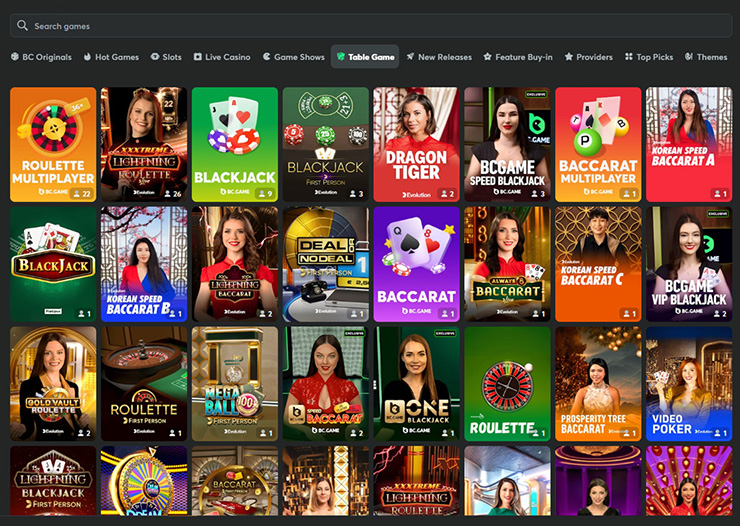Open Deal or No Deal First Person
Image resolution: width=740 pixels, height=526 pixels.
pyautogui.click(x=325, y=264)
